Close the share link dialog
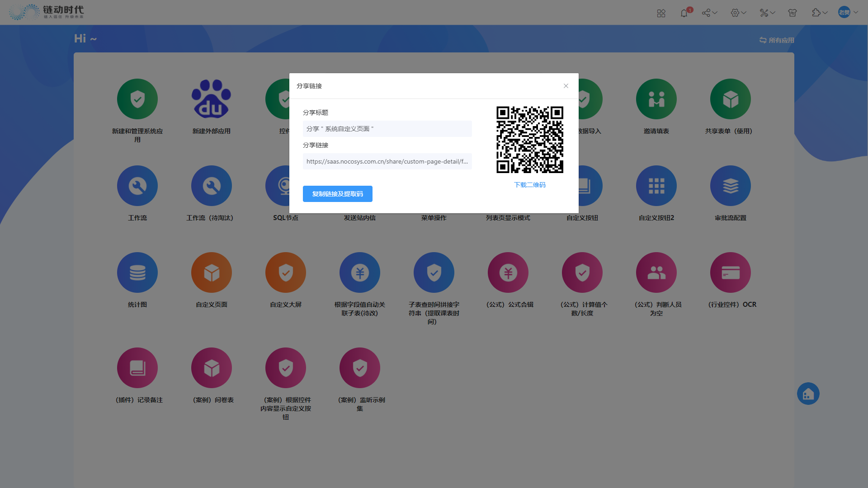The height and width of the screenshot is (488, 868). (566, 86)
